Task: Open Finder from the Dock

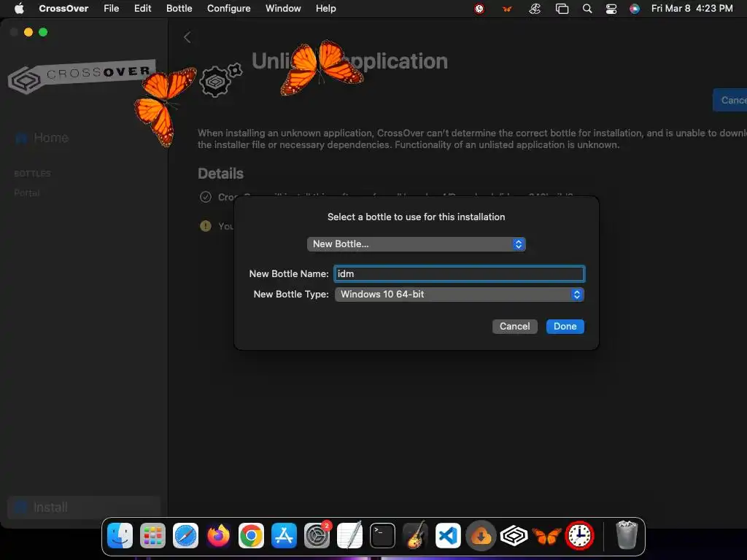Action: [120, 536]
